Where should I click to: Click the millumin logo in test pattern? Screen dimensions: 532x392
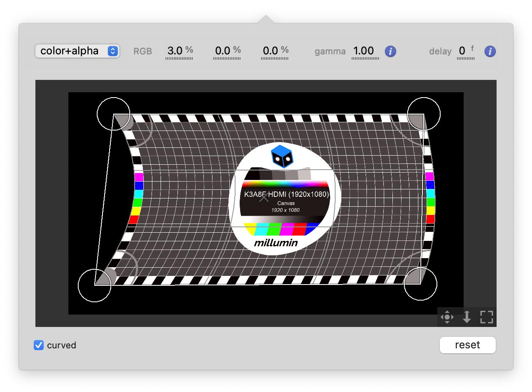[x=275, y=243]
